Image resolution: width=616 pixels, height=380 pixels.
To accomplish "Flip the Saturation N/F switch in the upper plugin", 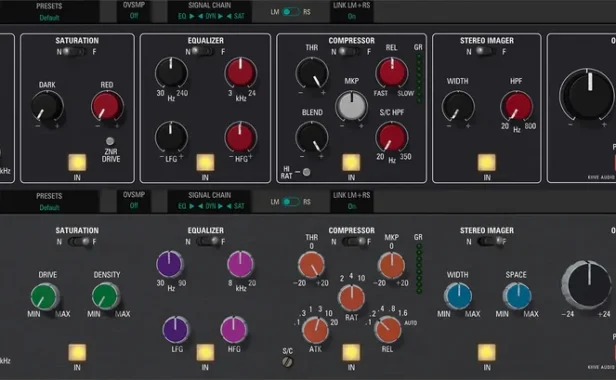I will tap(73, 51).
